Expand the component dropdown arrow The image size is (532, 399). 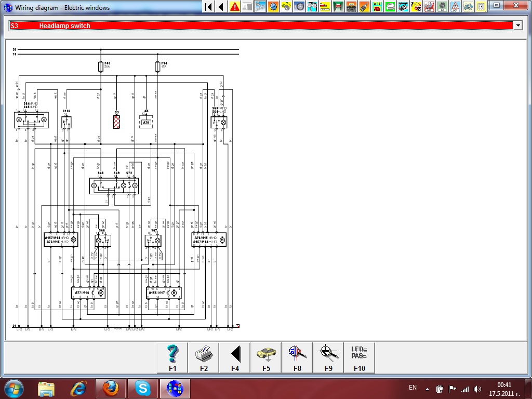[517, 25]
